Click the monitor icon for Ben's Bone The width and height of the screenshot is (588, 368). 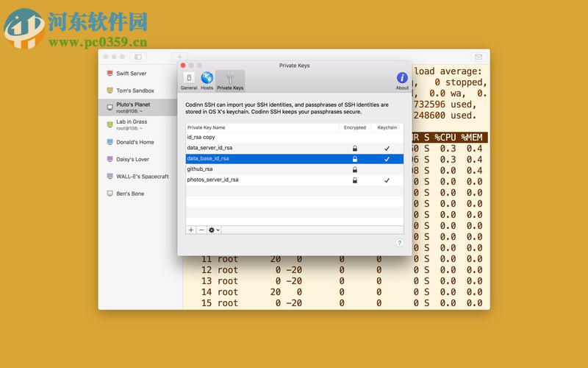coord(110,194)
